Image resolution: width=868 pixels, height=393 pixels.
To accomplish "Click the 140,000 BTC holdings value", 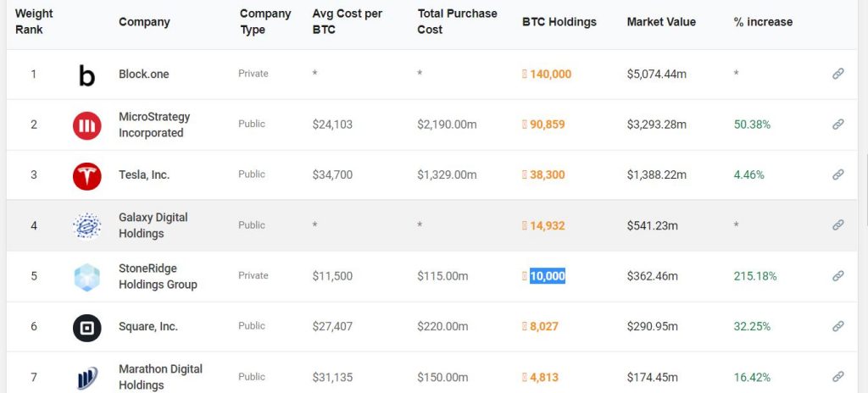I will 550,75.
